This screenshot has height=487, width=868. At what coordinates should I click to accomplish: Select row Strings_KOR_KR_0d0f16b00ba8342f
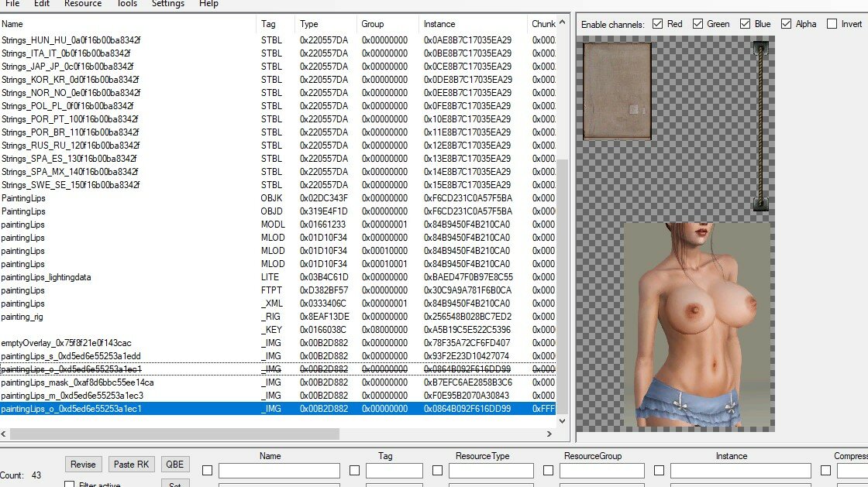coord(278,80)
